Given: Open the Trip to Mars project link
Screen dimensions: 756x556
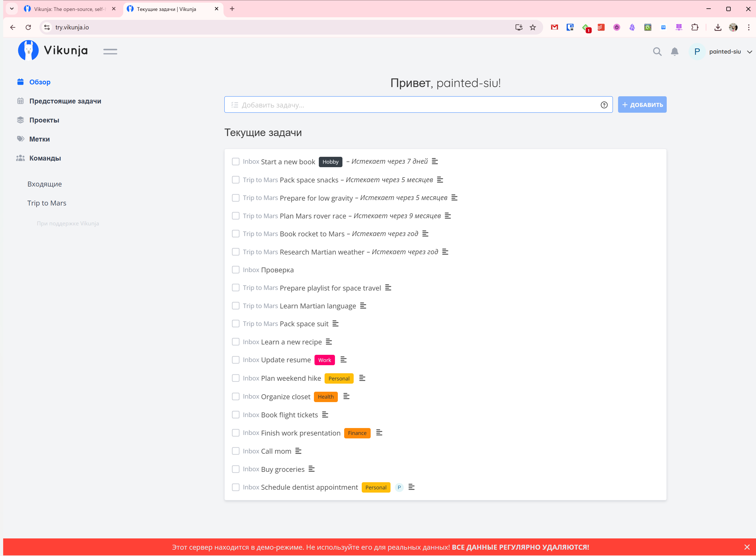Looking at the screenshot, I should coord(47,203).
